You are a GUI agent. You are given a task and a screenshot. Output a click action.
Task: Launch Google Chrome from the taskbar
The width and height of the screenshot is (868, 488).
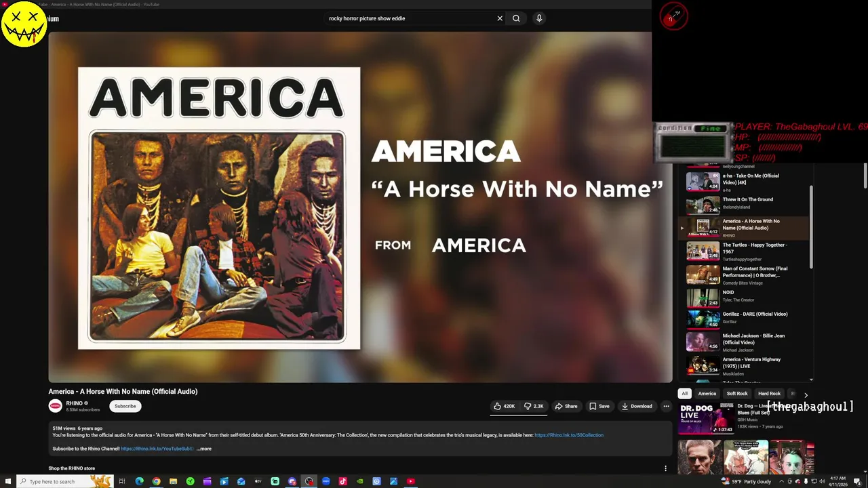point(156,481)
